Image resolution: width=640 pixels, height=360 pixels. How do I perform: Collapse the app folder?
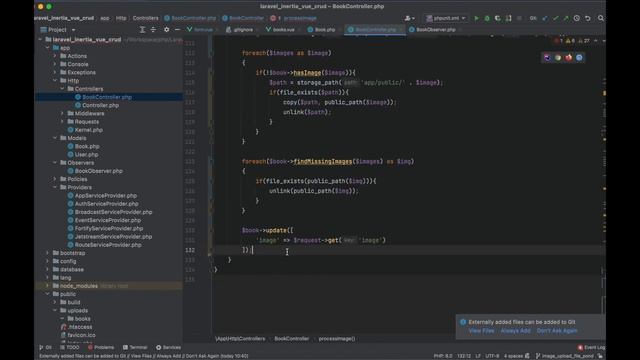pyautogui.click(x=48, y=48)
